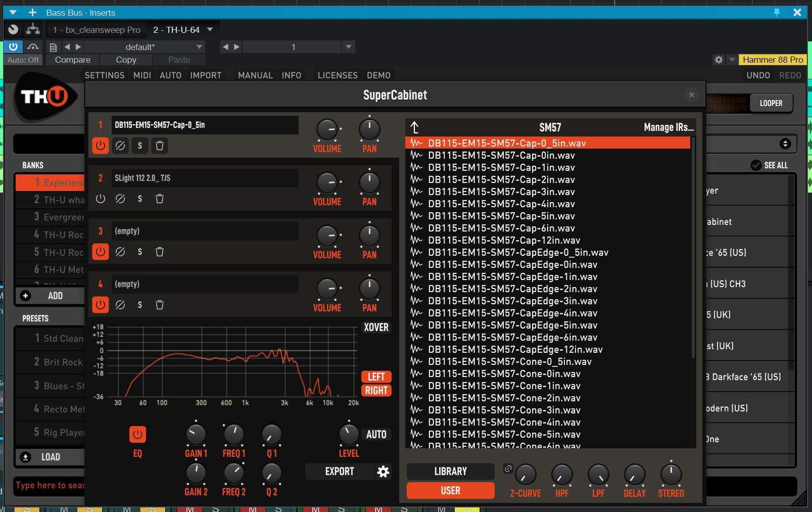Click the phase icon on slot 4
This screenshot has height=512, width=812.
120,305
